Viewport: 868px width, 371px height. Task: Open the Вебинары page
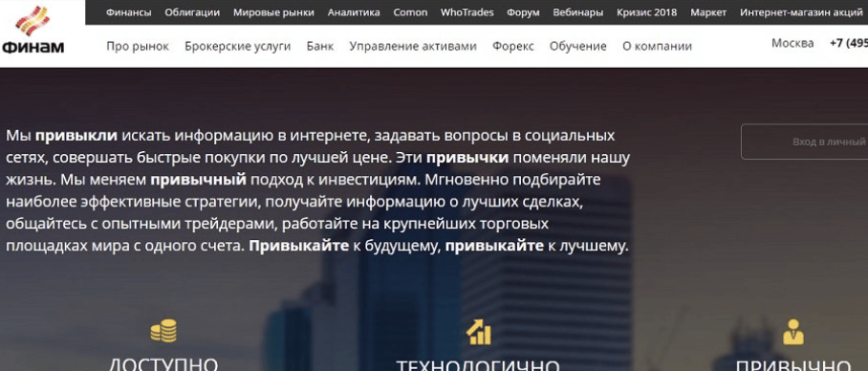[x=578, y=12]
